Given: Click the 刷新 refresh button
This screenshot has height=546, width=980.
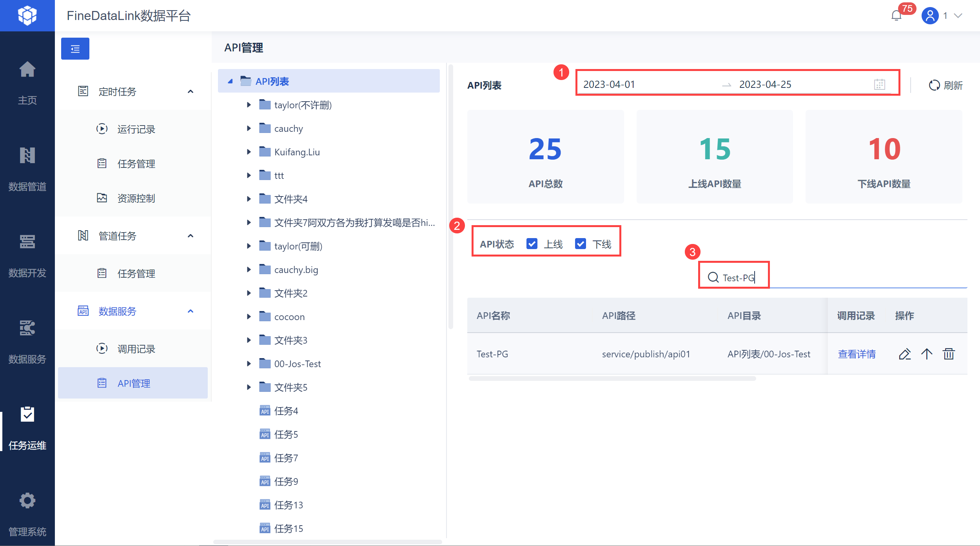Looking at the screenshot, I should (946, 85).
